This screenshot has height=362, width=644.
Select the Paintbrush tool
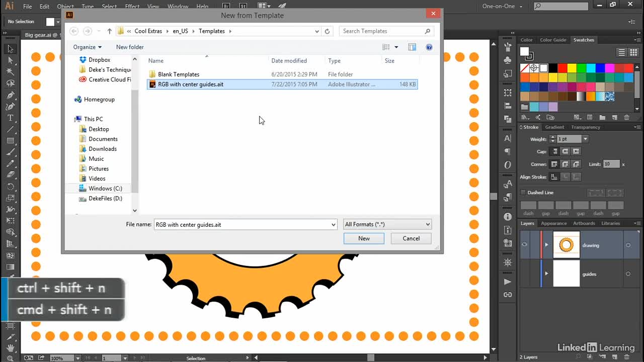coord(10,152)
